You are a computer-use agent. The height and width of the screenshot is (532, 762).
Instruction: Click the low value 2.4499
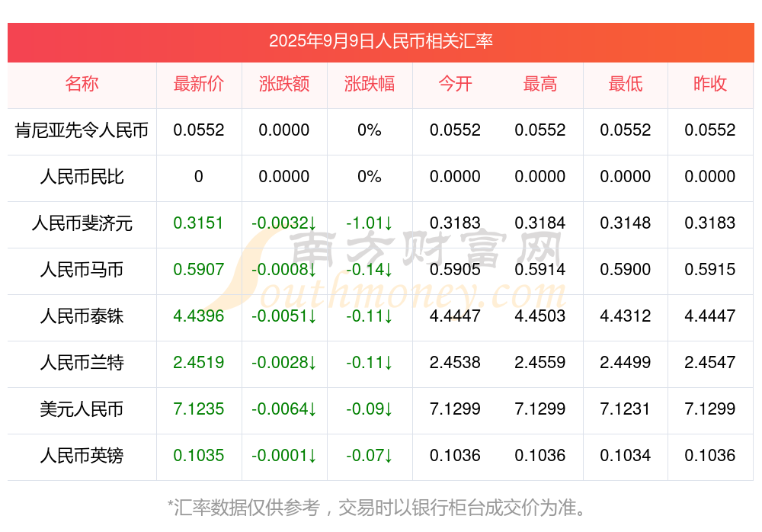pos(626,362)
